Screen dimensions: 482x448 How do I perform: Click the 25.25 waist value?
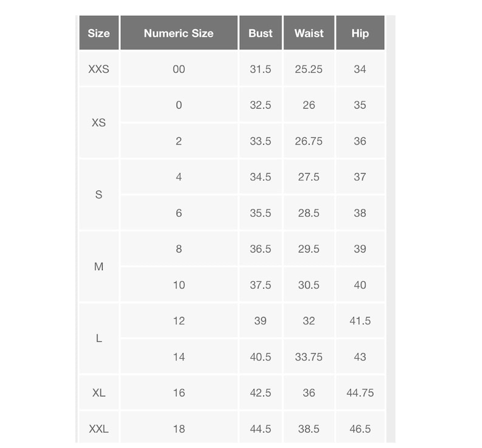[x=308, y=69]
